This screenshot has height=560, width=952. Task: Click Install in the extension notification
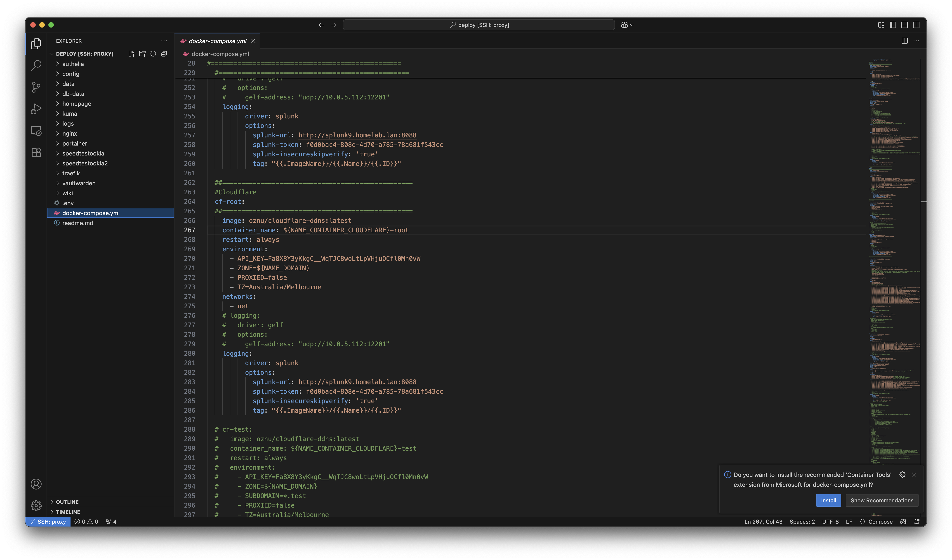click(x=828, y=500)
